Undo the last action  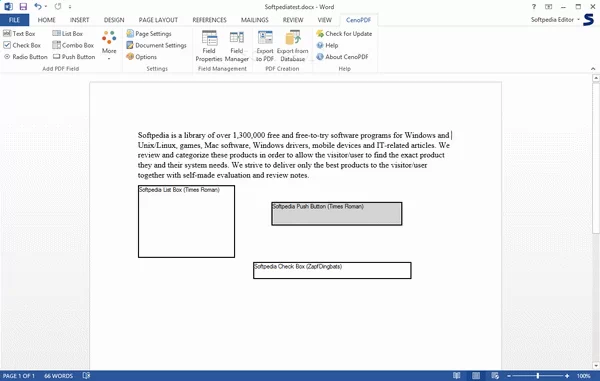coord(38,7)
